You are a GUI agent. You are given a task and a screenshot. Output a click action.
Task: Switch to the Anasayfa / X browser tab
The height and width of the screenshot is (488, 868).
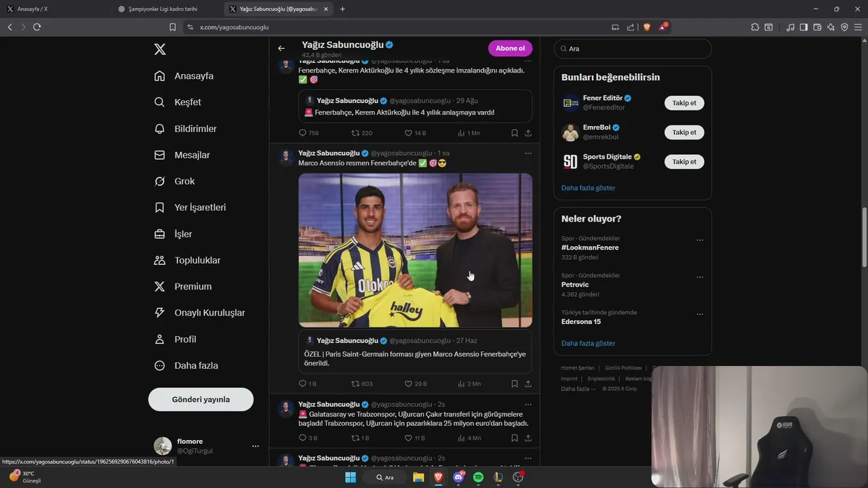click(56, 9)
